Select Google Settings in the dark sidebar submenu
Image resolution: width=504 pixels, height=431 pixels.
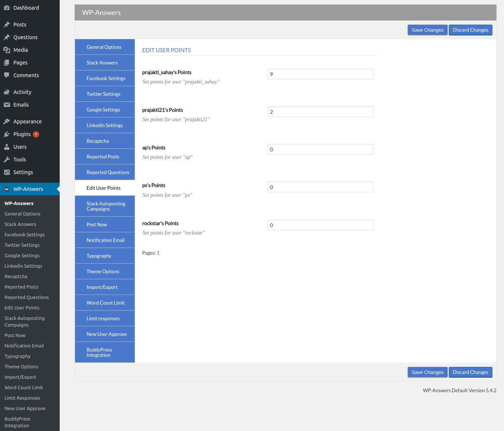(22, 256)
